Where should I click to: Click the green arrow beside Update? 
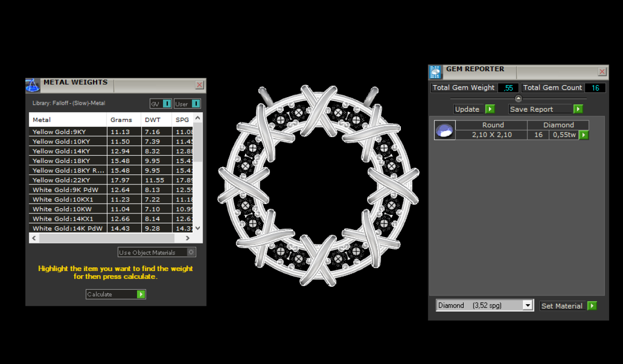[x=490, y=109]
